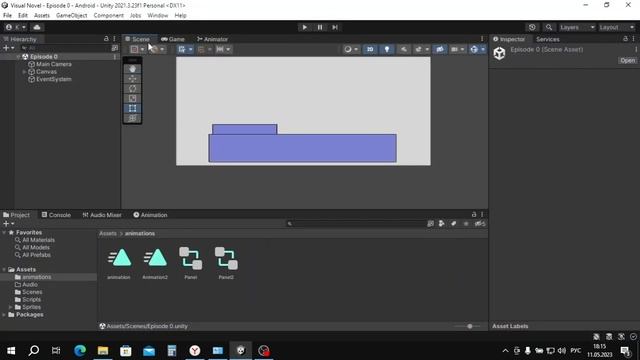Viewport: 640px width, 360px height.
Task: Expand the Canvas object in Hierarchy
Action: (x=24, y=72)
